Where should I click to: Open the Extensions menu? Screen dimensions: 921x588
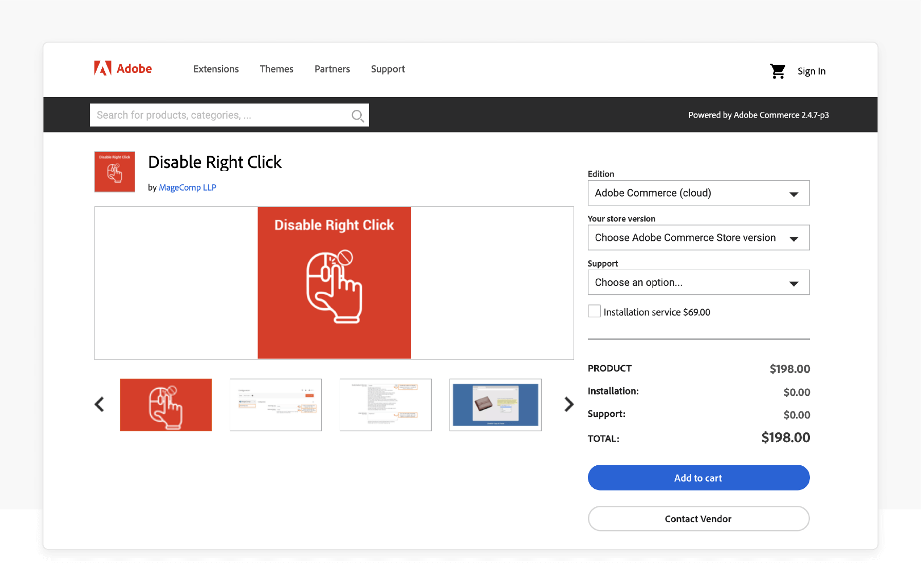tap(216, 69)
